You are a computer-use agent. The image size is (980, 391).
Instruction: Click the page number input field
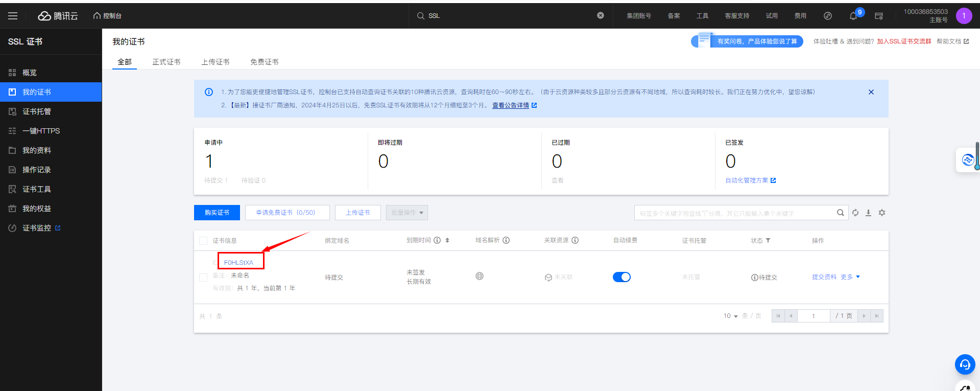click(814, 316)
